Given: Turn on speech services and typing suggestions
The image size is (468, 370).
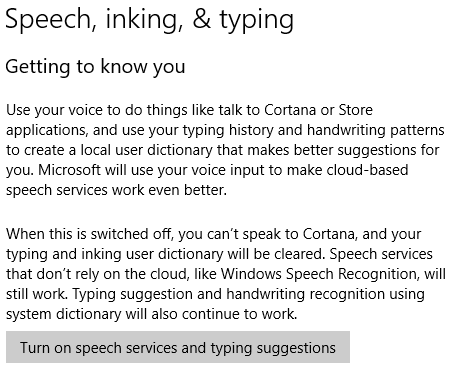Looking at the screenshot, I should (x=178, y=347).
